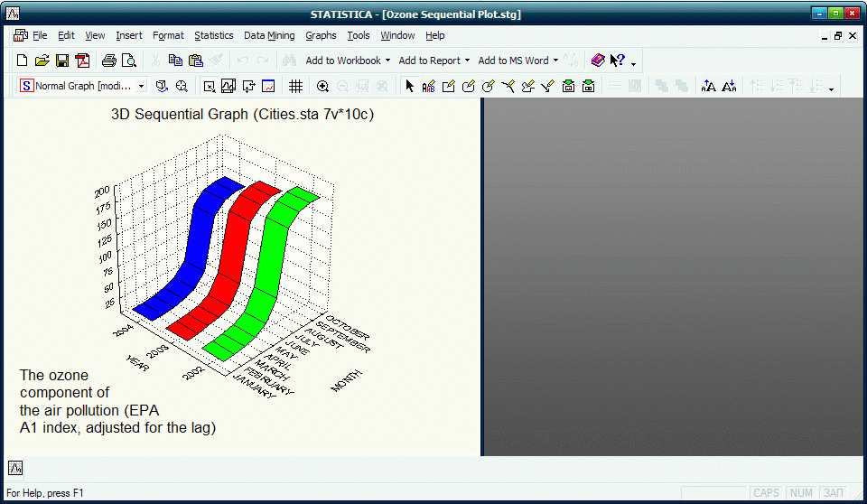The width and height of the screenshot is (867, 504).
Task: Open the Add to Report dropdown
Action: pyautogui.click(x=434, y=61)
